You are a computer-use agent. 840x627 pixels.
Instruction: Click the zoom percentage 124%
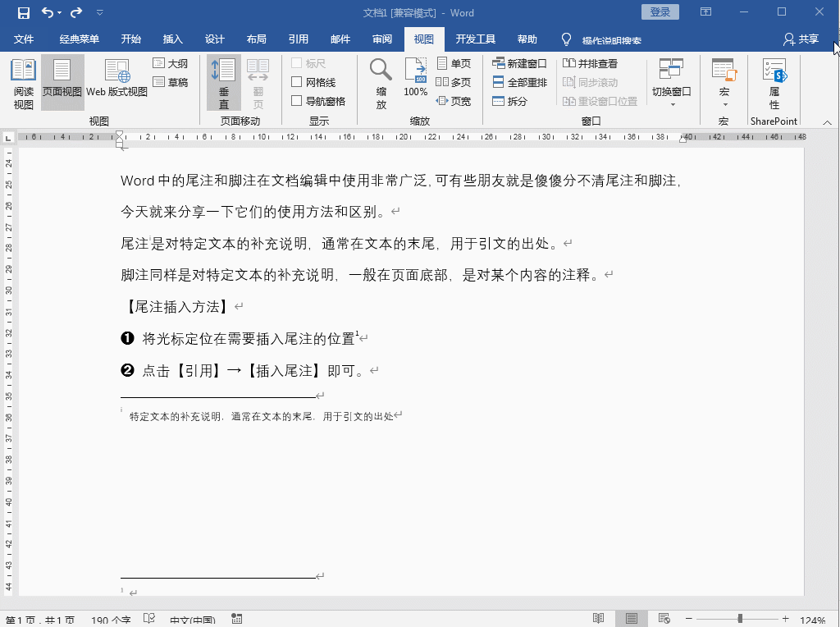(813, 620)
